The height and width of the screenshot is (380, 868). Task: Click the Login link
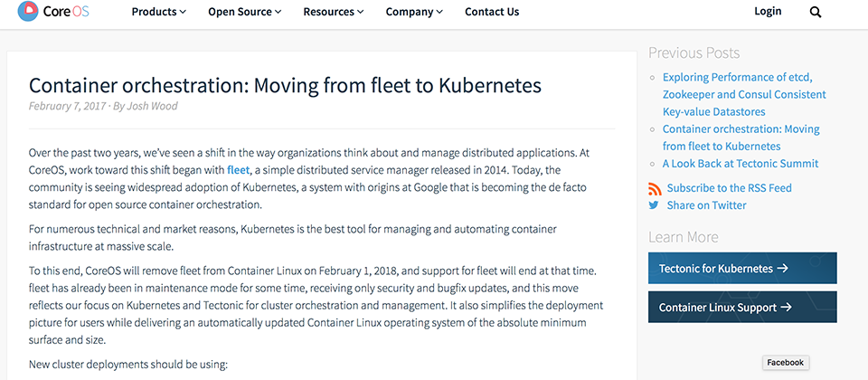(x=768, y=11)
